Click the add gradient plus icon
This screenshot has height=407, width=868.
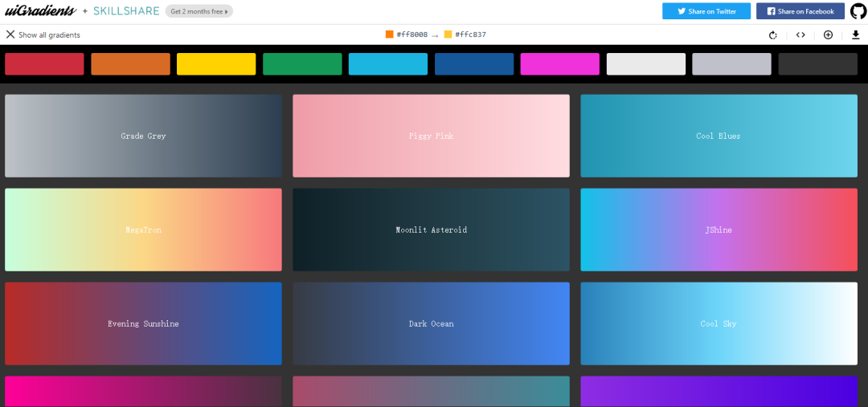coord(828,35)
